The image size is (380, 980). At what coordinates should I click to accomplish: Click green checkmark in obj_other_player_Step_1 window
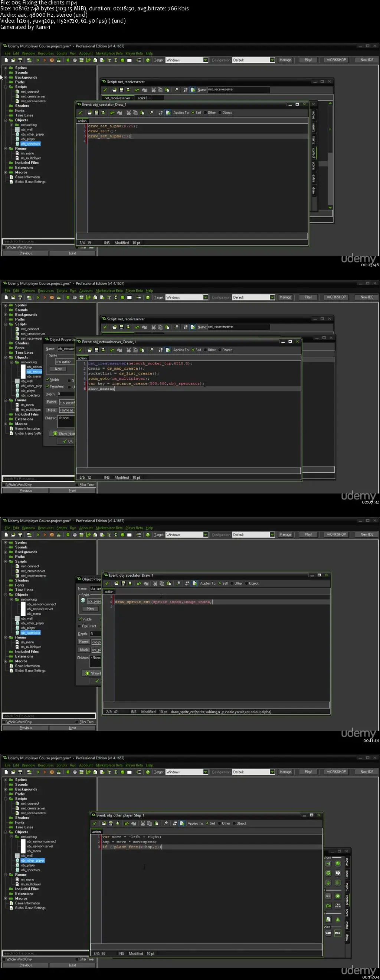[94, 823]
